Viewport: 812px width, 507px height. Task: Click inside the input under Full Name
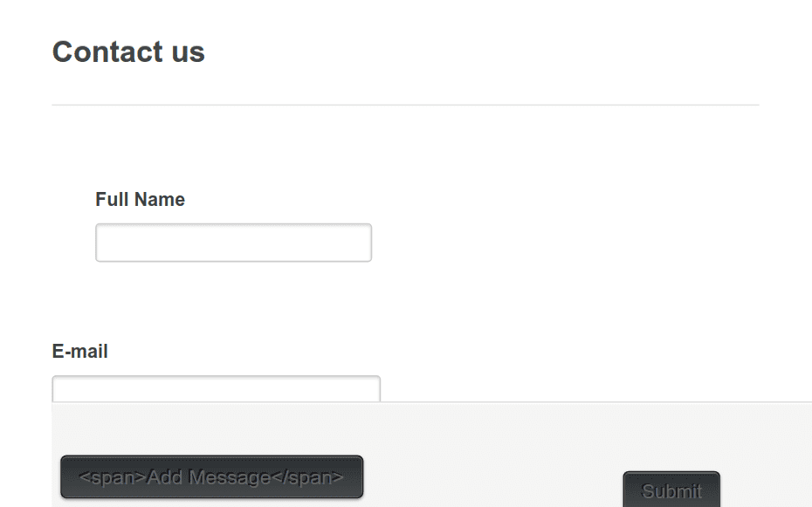coord(233,243)
